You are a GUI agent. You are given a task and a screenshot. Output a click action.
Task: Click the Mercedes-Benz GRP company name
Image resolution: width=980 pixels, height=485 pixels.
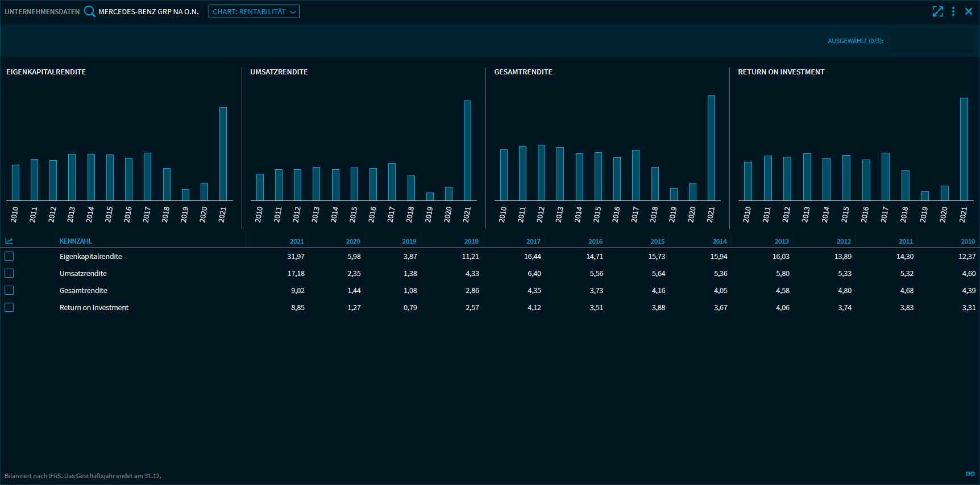tap(148, 12)
